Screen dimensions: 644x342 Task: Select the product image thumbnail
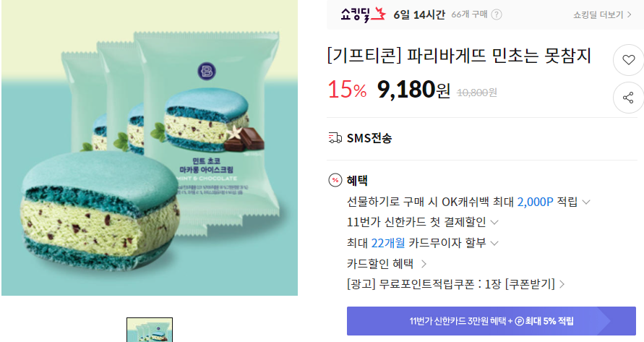point(150,330)
